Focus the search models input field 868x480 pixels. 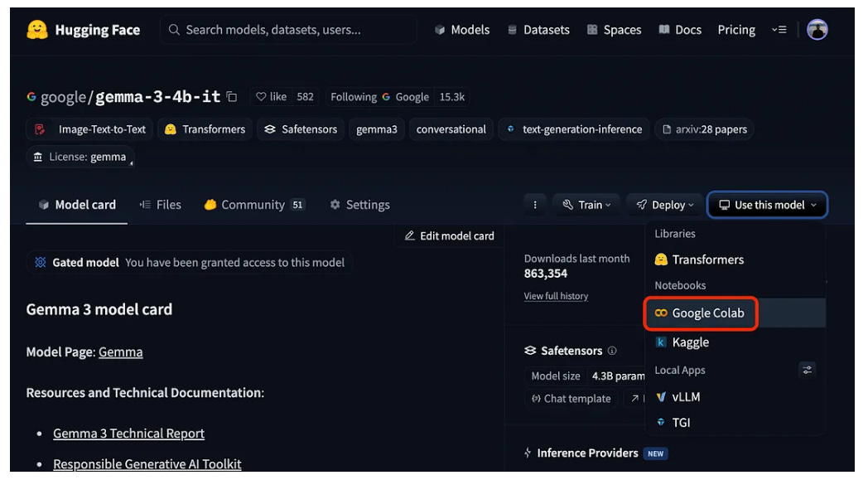point(288,30)
